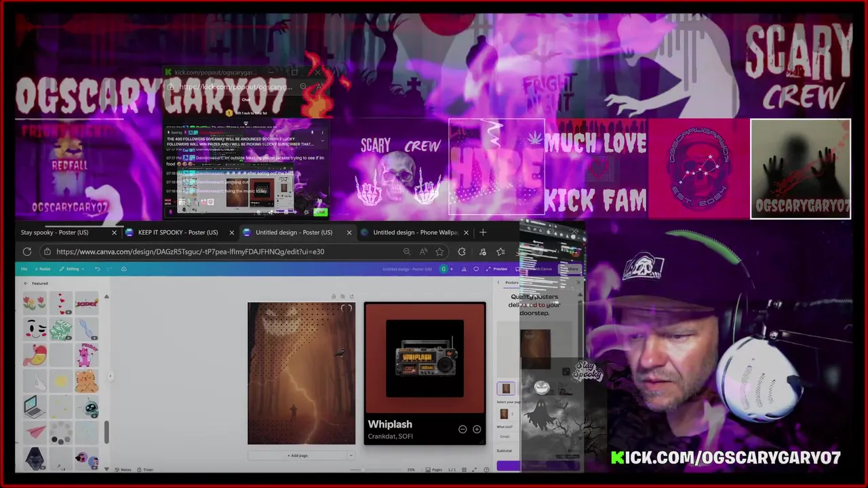Click the user avatar G in Canva header
Screen dimensions: 868x488
tap(443, 269)
